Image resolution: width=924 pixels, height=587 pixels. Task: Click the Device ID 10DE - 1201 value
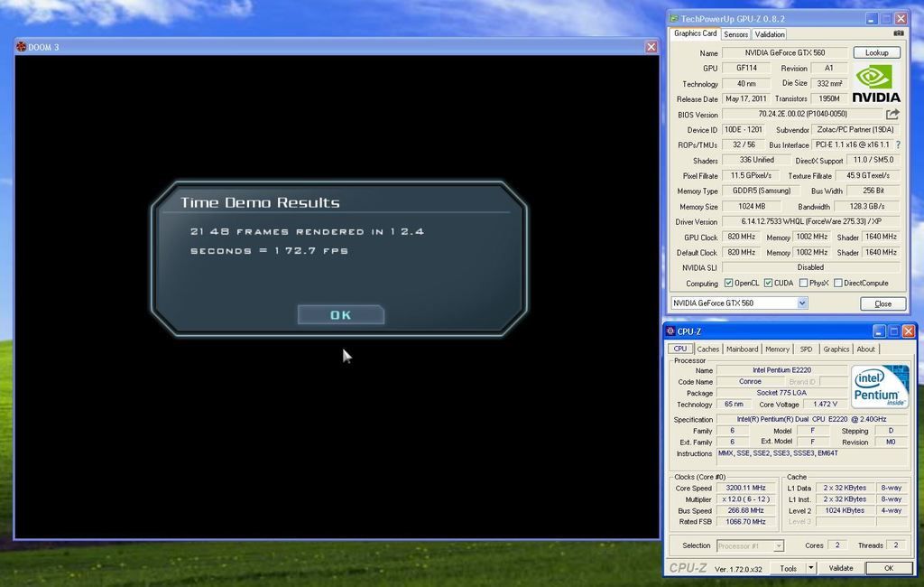744,129
